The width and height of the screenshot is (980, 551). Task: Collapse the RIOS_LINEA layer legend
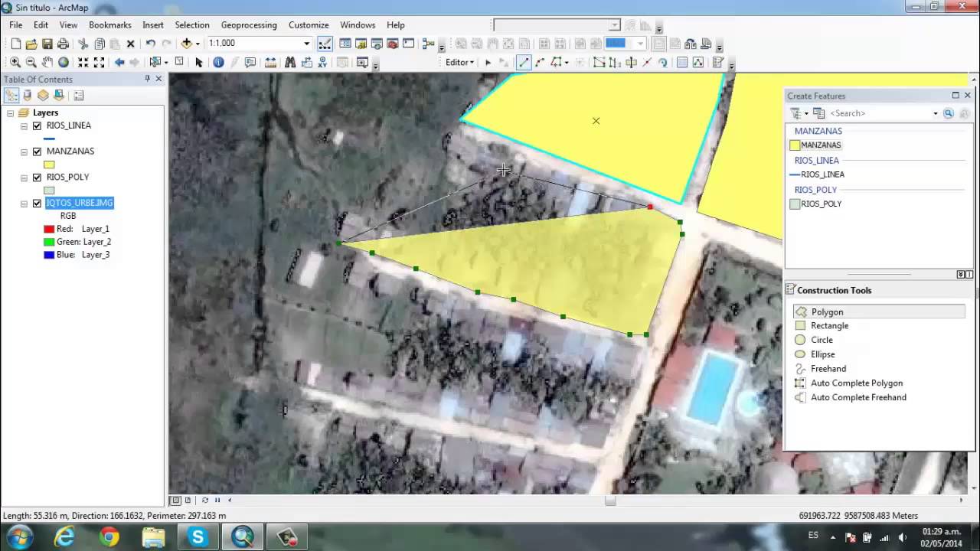(24, 126)
